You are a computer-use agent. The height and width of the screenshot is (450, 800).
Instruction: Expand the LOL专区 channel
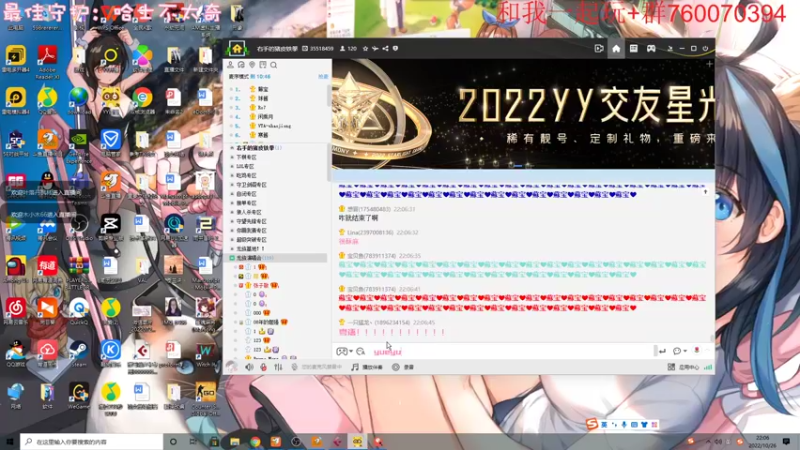coord(232,166)
